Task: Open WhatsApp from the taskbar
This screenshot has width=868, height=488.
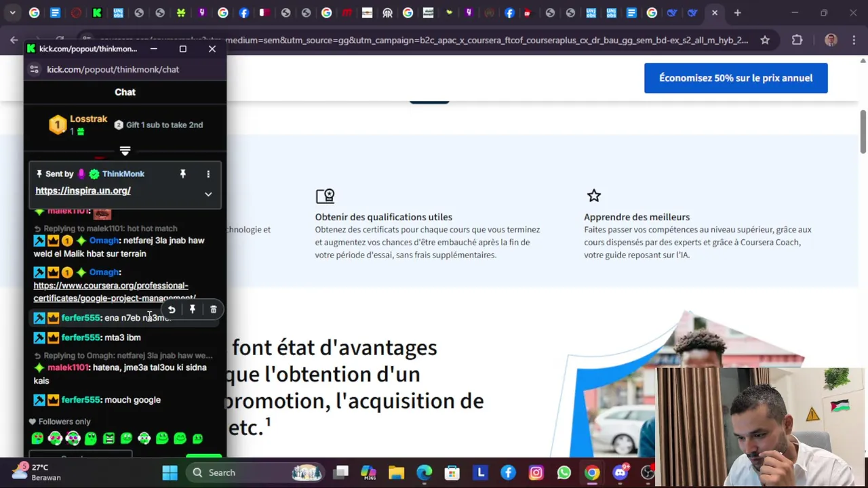Action: coord(564,472)
